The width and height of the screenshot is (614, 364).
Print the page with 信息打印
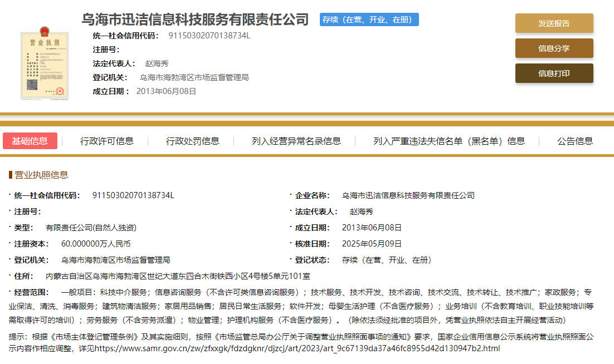click(554, 73)
